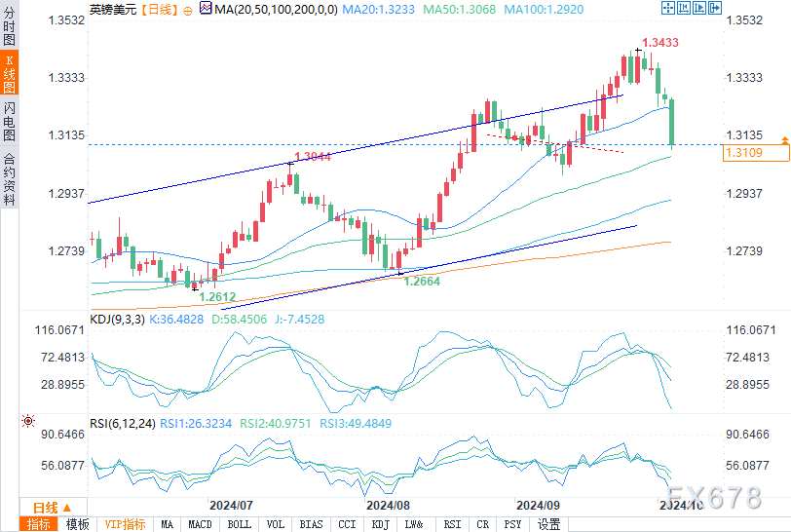Viewport: 791px width, 532px height.
Task: Open the 日线 period dropdown
Action: tap(53, 508)
